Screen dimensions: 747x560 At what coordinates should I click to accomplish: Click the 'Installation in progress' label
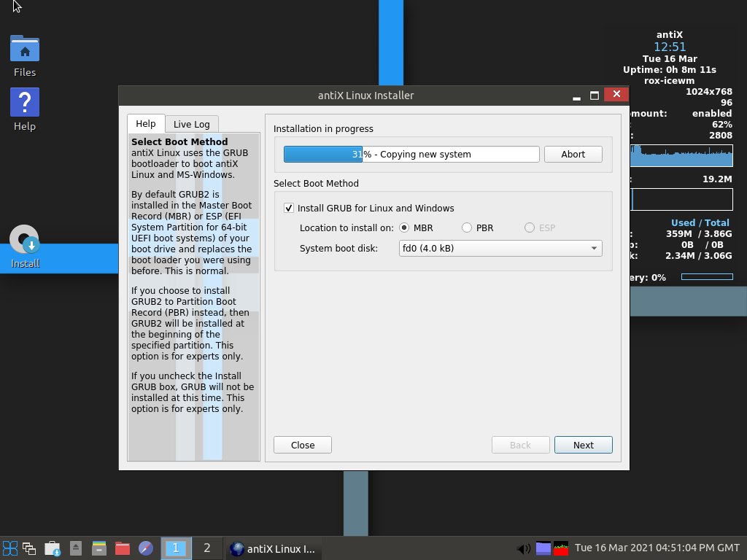323,128
